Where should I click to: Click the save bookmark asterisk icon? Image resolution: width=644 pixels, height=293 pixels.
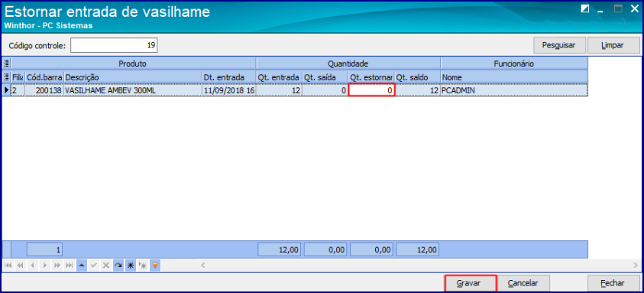pos(131,265)
